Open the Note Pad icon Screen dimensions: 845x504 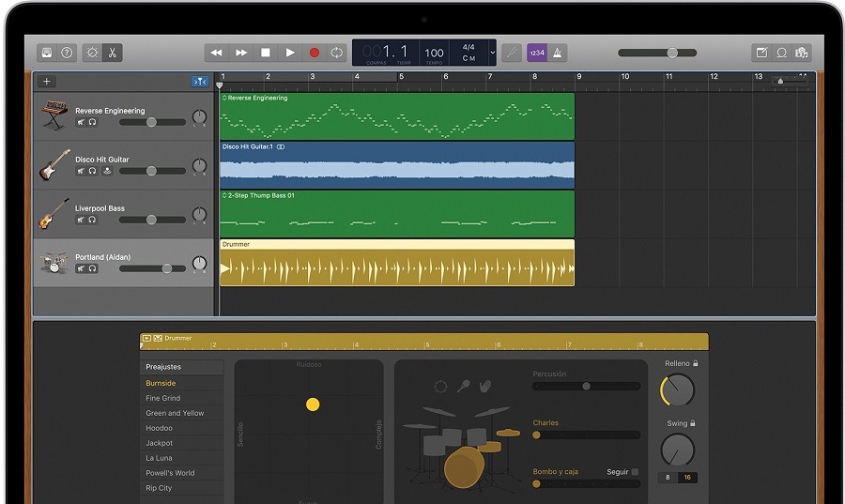761,53
